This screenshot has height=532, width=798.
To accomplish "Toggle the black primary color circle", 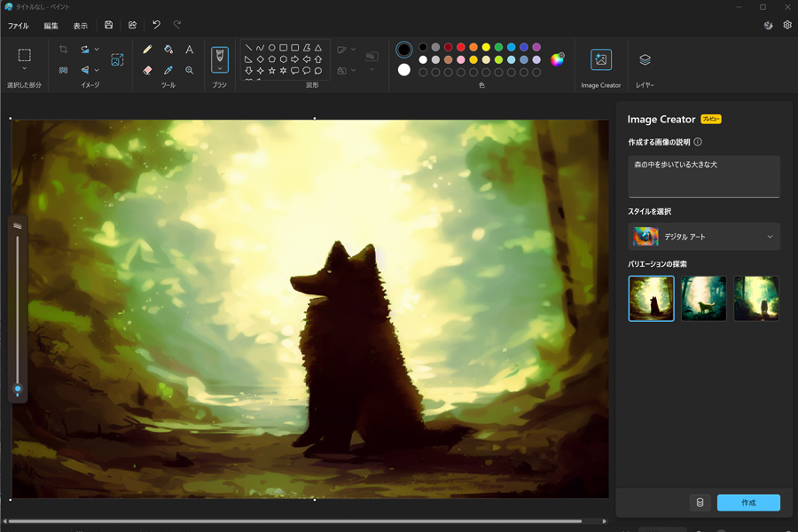I will pyautogui.click(x=404, y=50).
